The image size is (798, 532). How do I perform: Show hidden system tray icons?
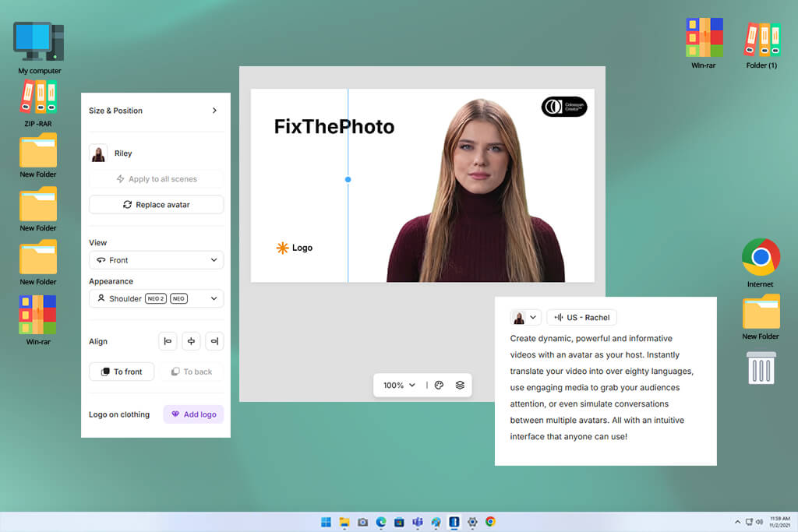pyautogui.click(x=737, y=522)
